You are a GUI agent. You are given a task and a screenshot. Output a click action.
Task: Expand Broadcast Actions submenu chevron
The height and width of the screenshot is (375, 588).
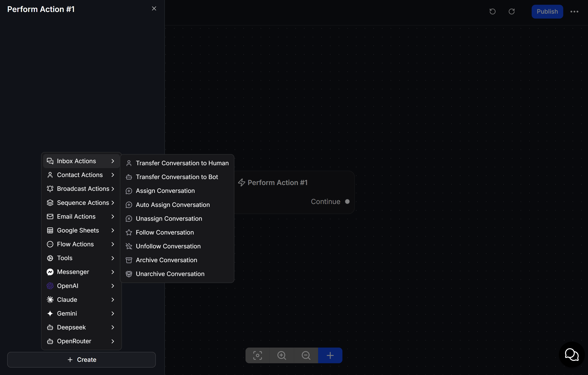(113, 189)
